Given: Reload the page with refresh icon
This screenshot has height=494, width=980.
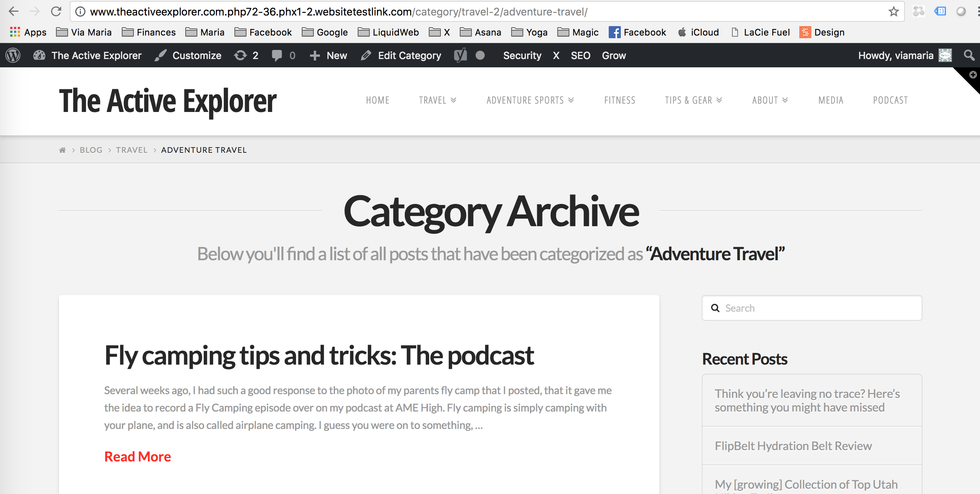Looking at the screenshot, I should (56, 12).
